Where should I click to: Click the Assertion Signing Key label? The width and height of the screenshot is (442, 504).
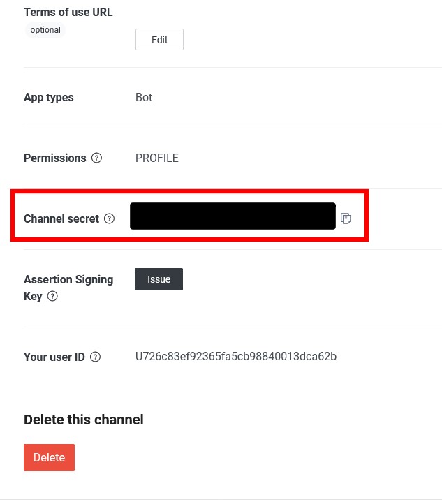[68, 288]
